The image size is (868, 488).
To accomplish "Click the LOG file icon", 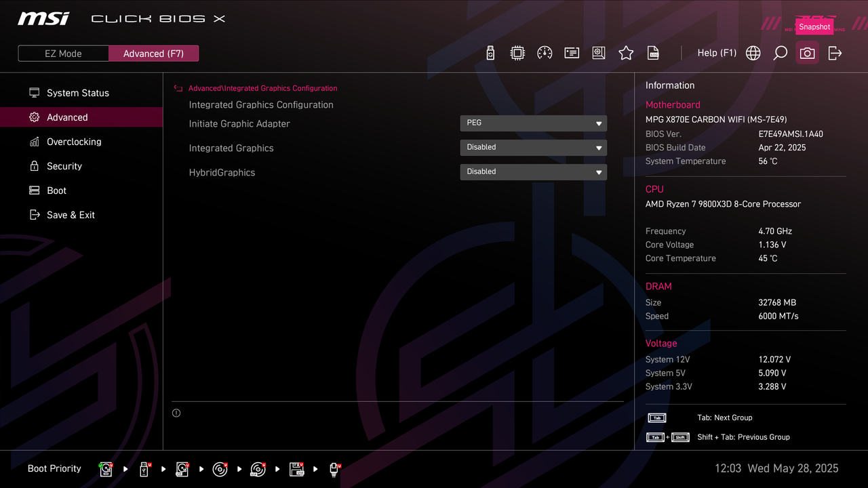I will tap(653, 53).
